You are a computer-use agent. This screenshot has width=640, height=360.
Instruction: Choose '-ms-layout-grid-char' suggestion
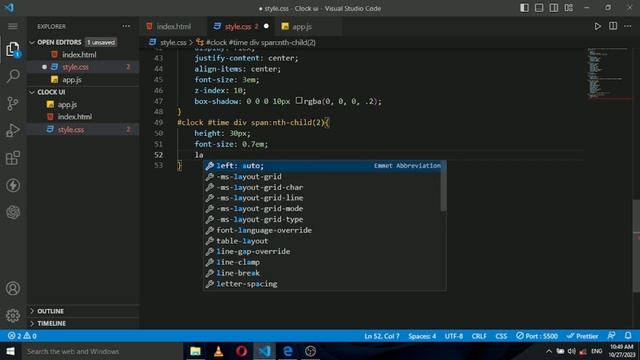point(322,187)
